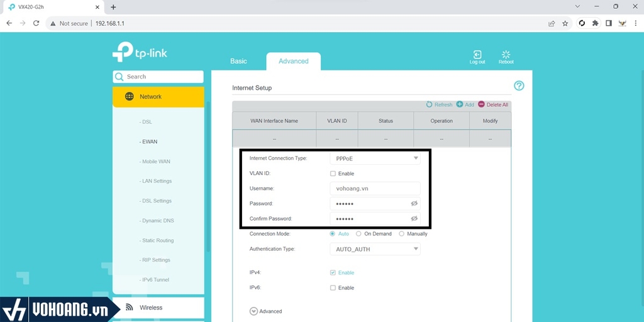This screenshot has width=644, height=322.
Task: Open the browser extensions puzzle icon
Action: point(595,23)
